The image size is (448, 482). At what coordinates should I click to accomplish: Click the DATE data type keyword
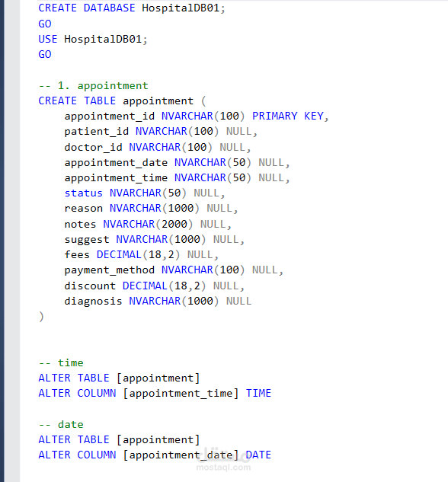click(258, 455)
